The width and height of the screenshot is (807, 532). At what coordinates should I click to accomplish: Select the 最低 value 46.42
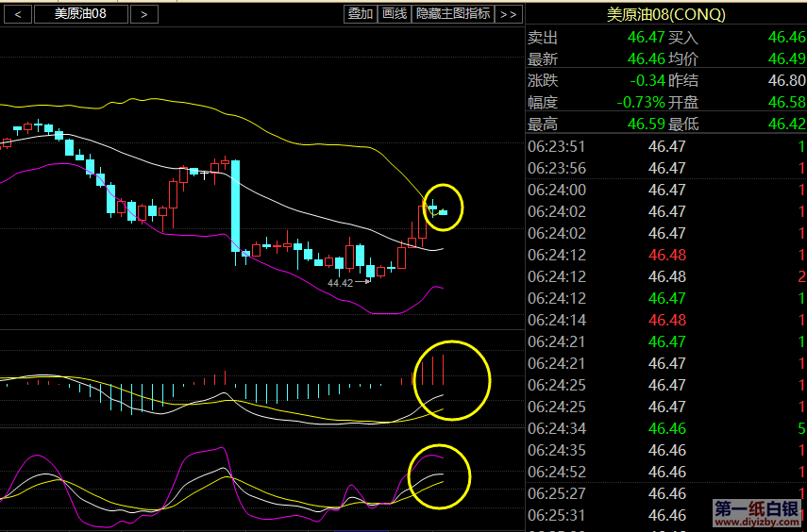(786, 124)
